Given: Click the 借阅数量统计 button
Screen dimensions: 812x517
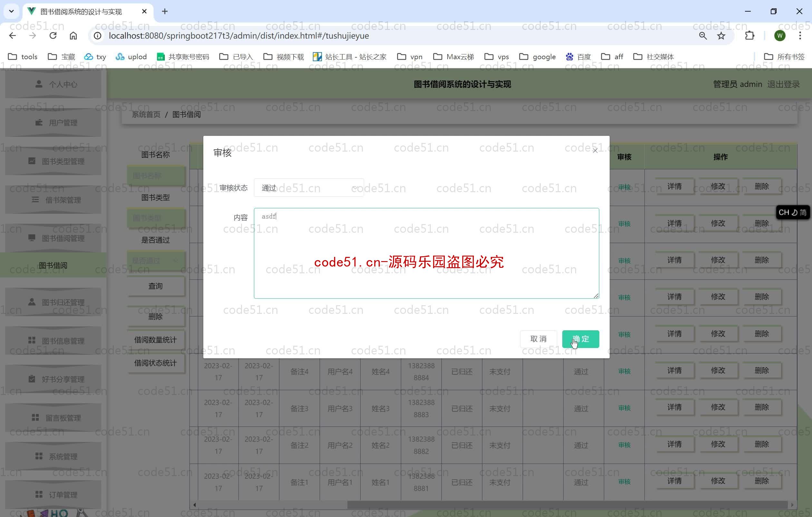Looking at the screenshot, I should [155, 340].
